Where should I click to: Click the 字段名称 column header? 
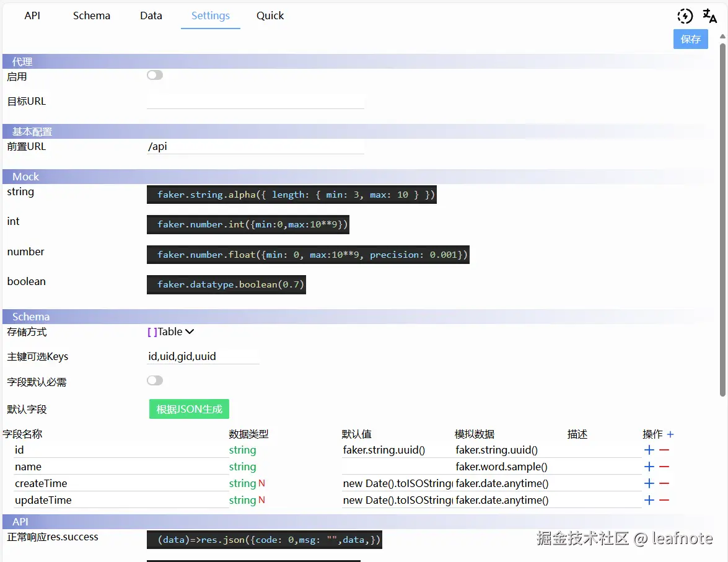tap(22, 434)
